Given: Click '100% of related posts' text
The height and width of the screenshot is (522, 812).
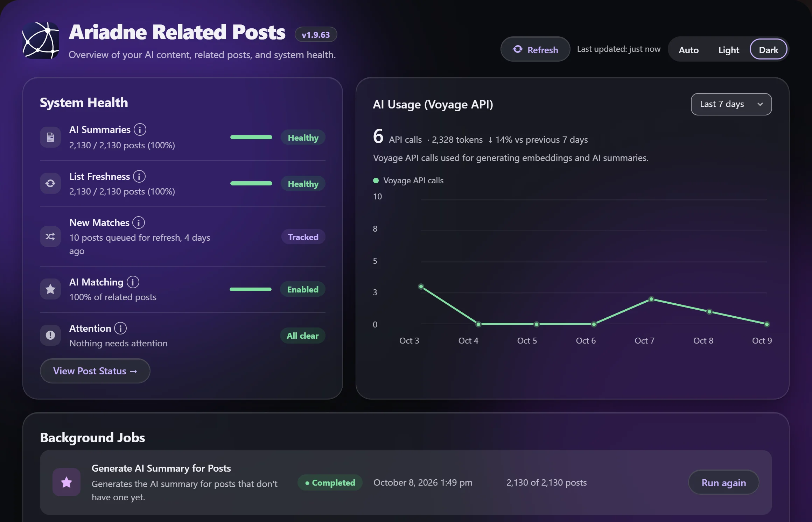Looking at the screenshot, I should tap(113, 297).
